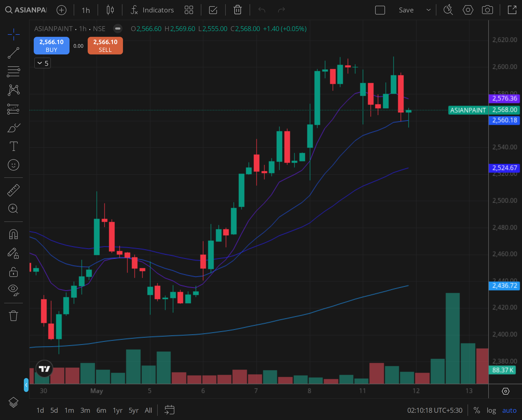522x420 pixels.
Task: Select the 6m time range
Action: (101, 410)
